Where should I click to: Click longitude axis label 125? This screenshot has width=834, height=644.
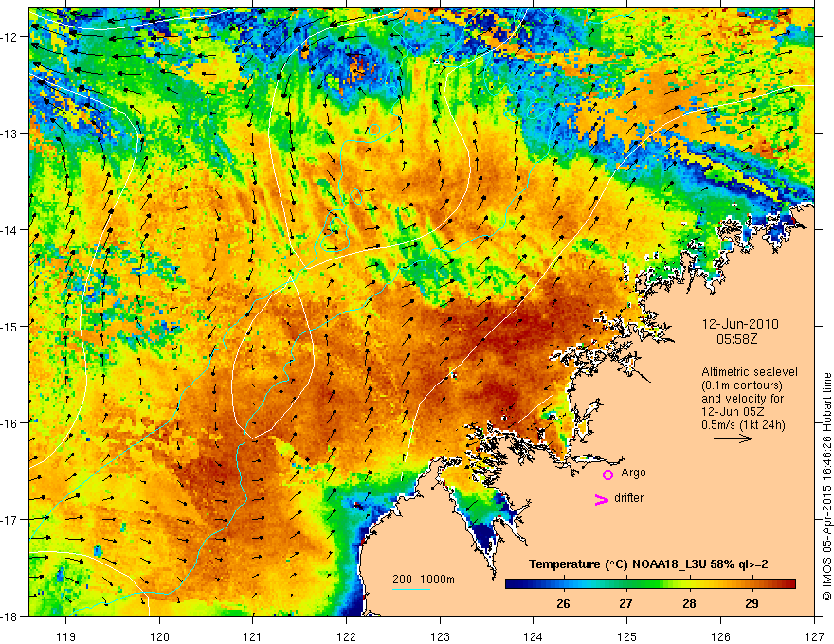pyautogui.click(x=627, y=636)
